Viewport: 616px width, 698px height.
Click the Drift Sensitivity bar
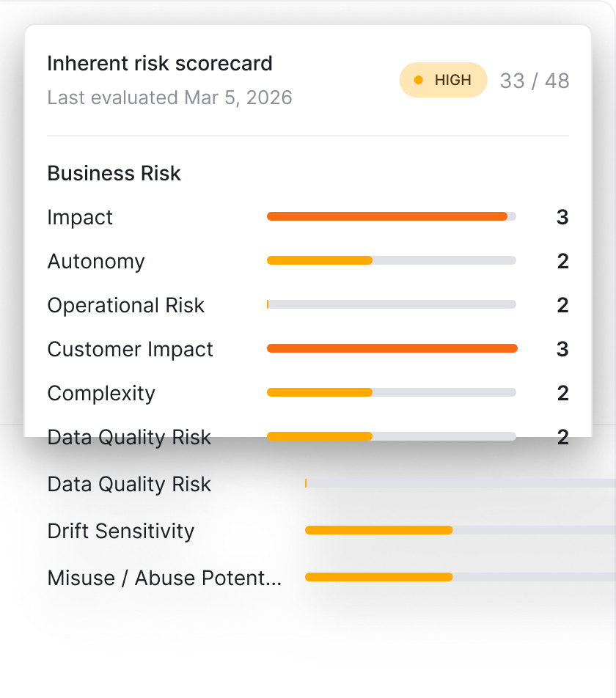[461, 530]
